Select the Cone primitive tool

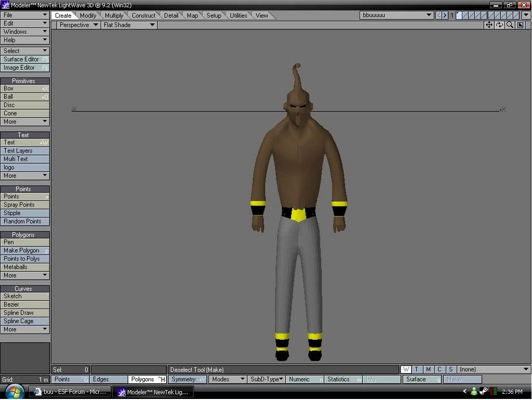(x=25, y=113)
